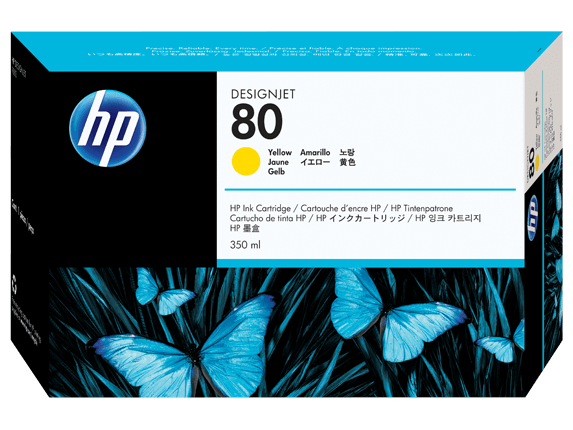The height and width of the screenshot is (430, 573).
Task: Click the DESIGNJET heading text
Action: pyautogui.click(x=263, y=94)
